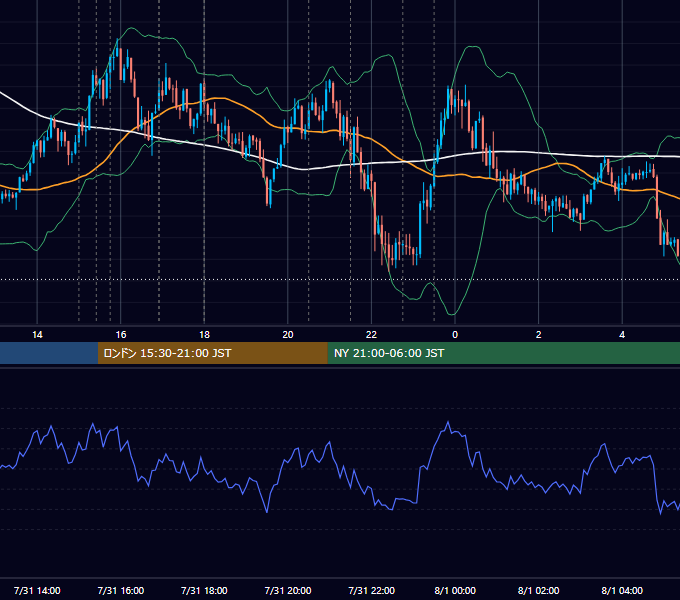Click the oscillator peak near 8/1 00:00

click(448, 422)
